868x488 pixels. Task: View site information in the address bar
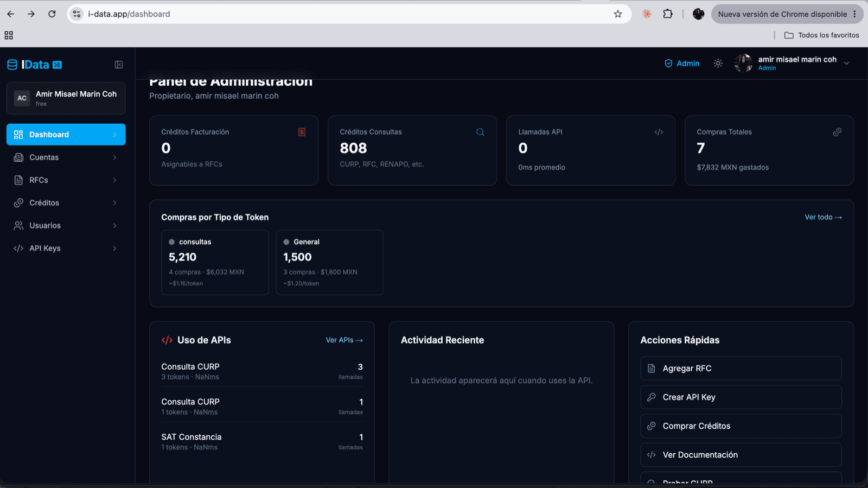click(77, 14)
